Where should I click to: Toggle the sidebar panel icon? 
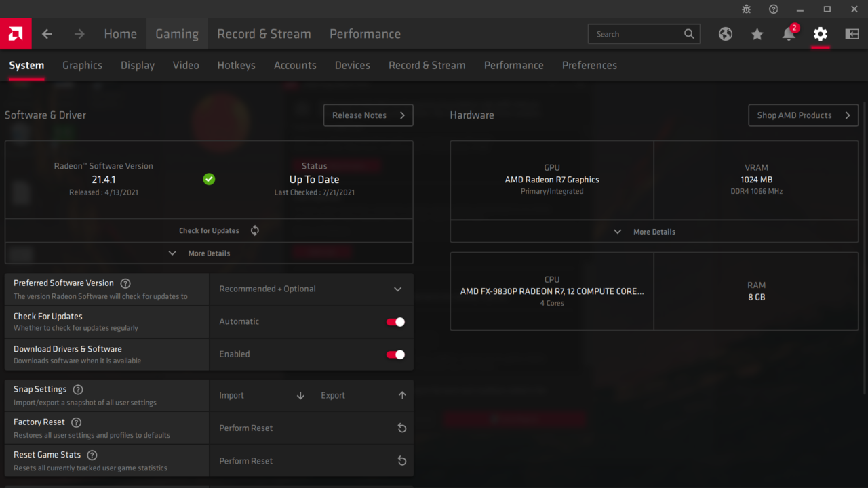point(852,34)
